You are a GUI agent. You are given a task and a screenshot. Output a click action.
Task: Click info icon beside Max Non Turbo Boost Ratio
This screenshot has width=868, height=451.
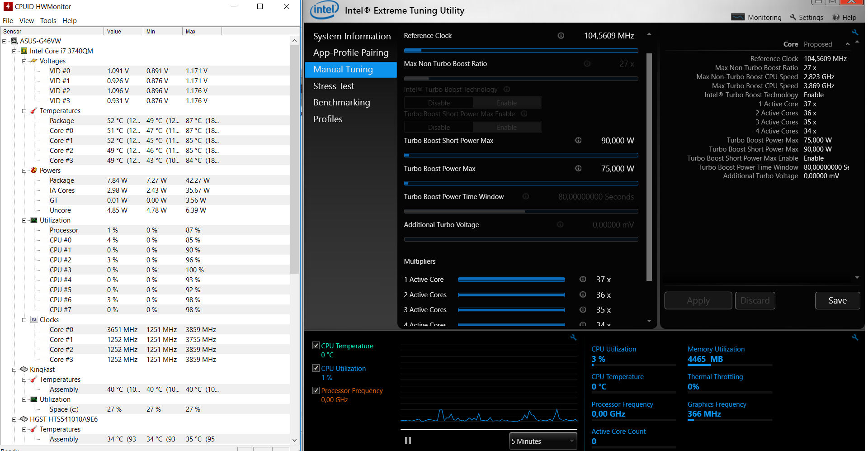coord(587,64)
